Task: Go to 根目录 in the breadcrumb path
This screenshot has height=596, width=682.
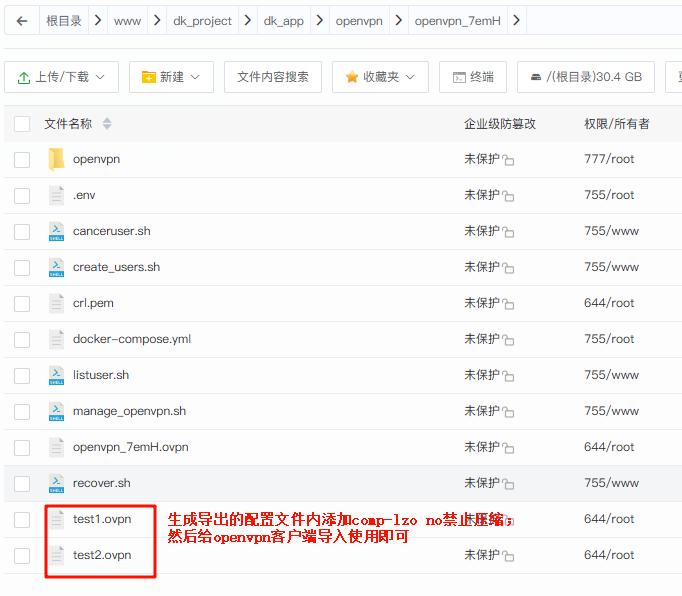Action: pyautogui.click(x=65, y=21)
